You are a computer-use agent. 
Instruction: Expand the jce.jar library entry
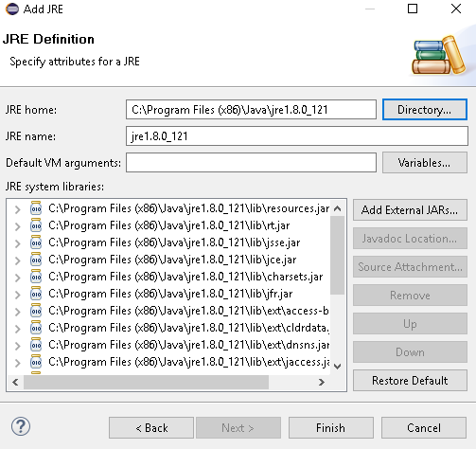[x=18, y=260]
